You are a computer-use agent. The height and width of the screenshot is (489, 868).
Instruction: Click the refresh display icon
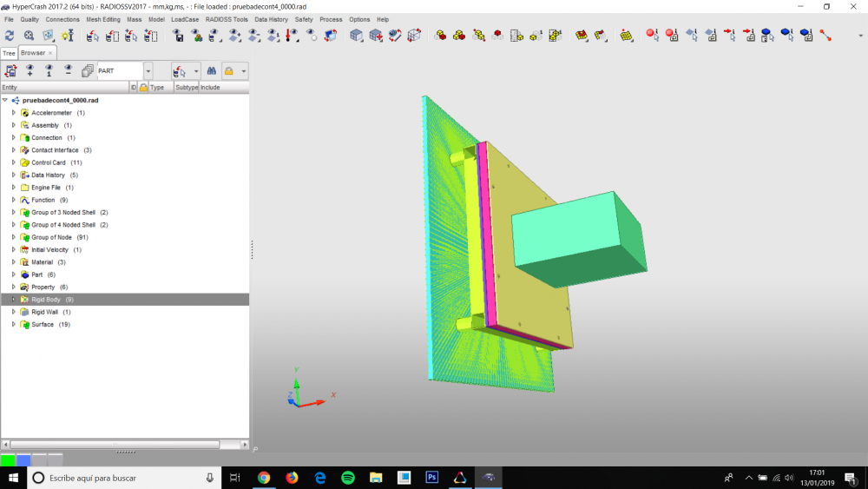point(10,36)
